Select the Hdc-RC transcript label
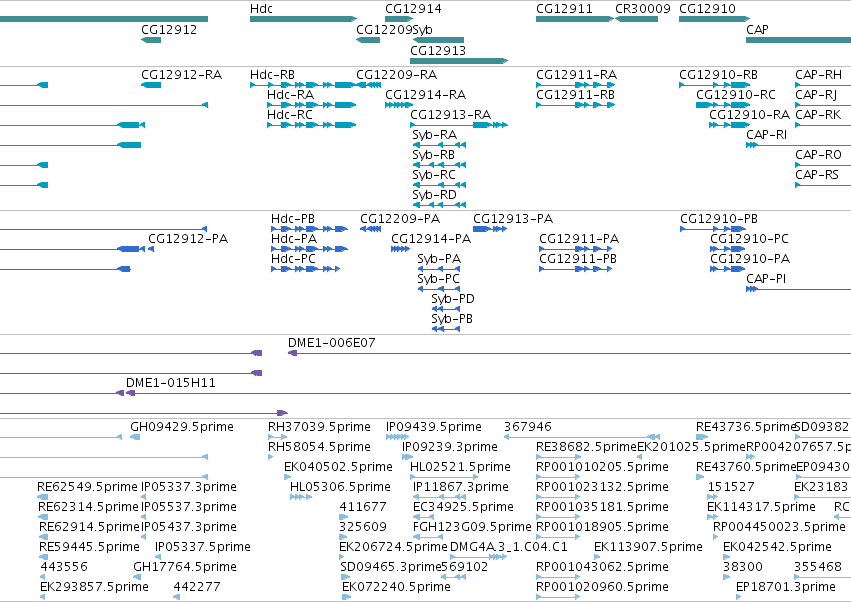851x602 pixels. tap(289, 115)
